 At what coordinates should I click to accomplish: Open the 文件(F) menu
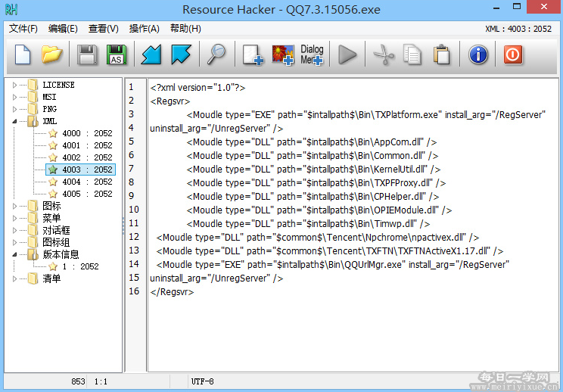23,28
